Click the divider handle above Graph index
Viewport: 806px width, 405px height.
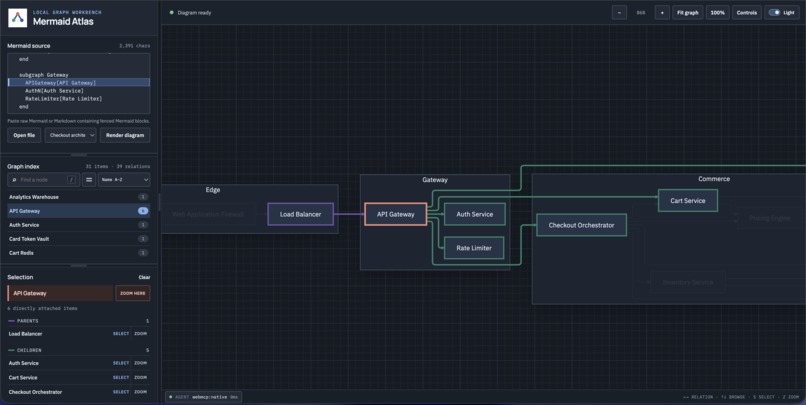(x=79, y=155)
